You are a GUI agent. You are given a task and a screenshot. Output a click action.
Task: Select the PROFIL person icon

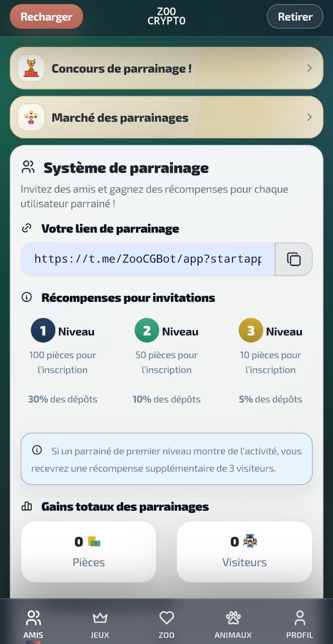(x=300, y=617)
